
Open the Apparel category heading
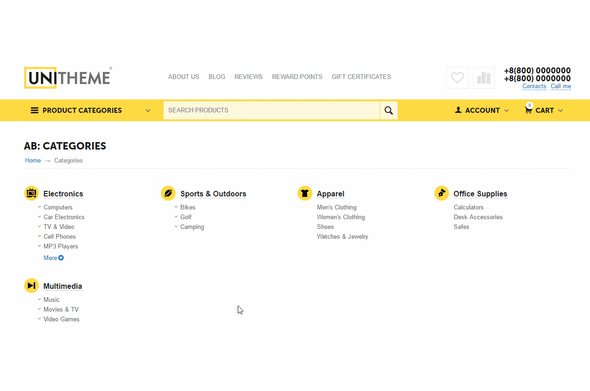coord(330,194)
